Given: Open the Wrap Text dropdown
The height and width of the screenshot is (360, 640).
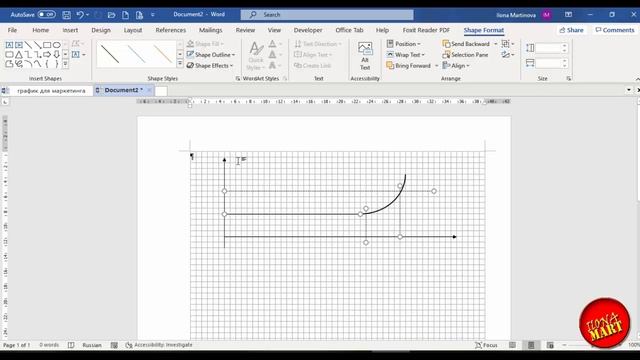Looking at the screenshot, I should point(406,55).
